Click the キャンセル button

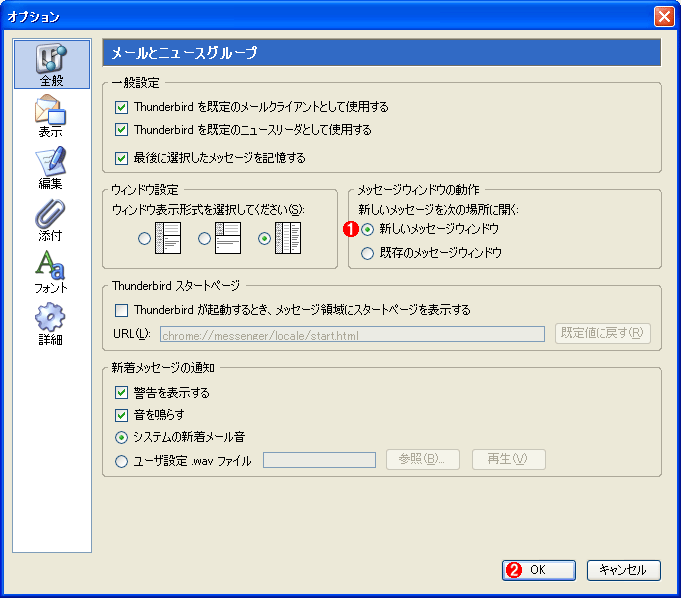(x=623, y=570)
